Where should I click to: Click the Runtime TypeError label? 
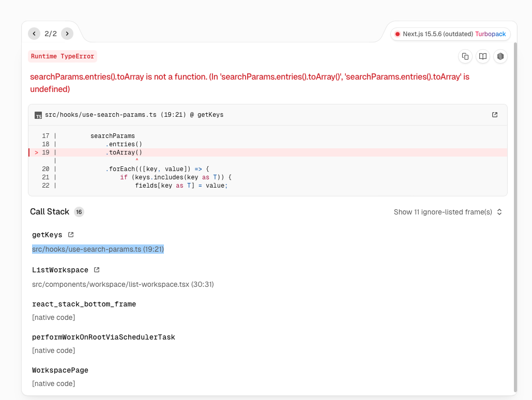(x=63, y=56)
